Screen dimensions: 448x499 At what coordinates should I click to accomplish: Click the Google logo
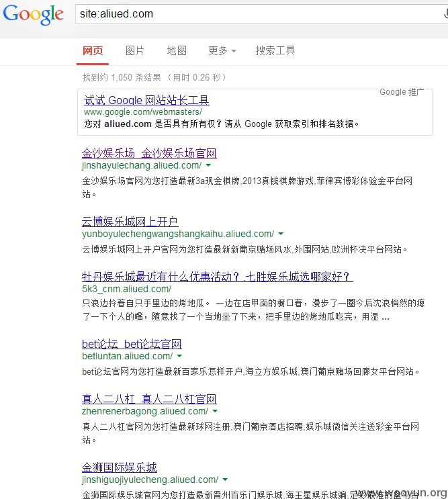(x=33, y=15)
